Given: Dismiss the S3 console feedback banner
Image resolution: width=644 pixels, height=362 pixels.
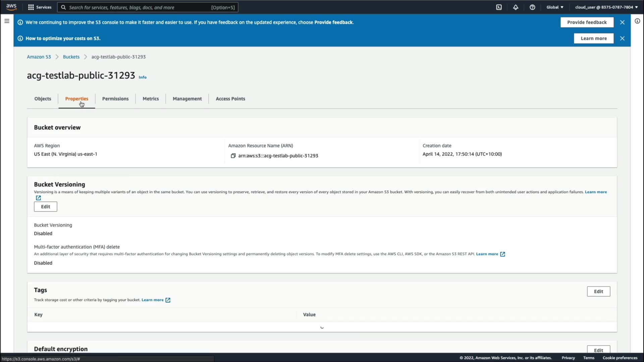Looking at the screenshot, I should [622, 22].
